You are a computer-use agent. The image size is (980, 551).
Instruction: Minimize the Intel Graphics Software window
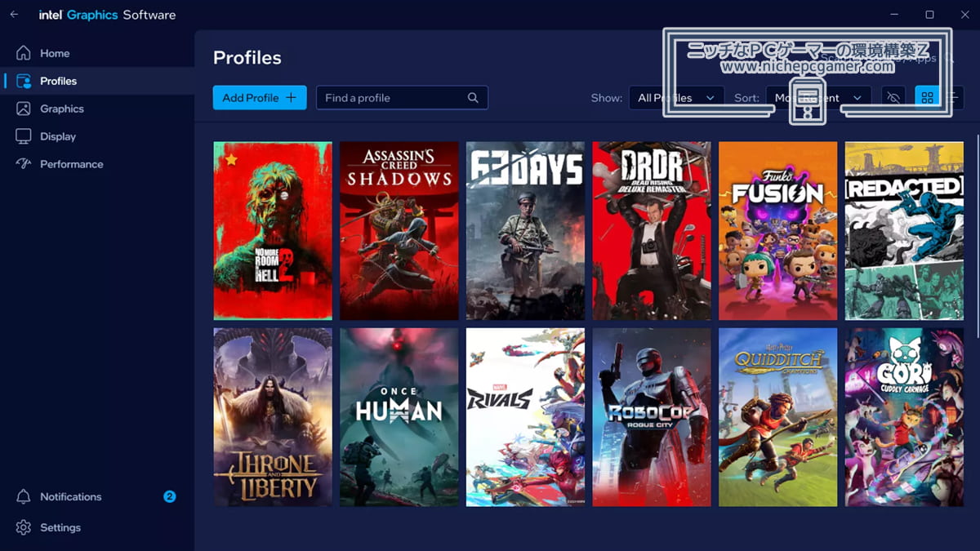click(895, 15)
